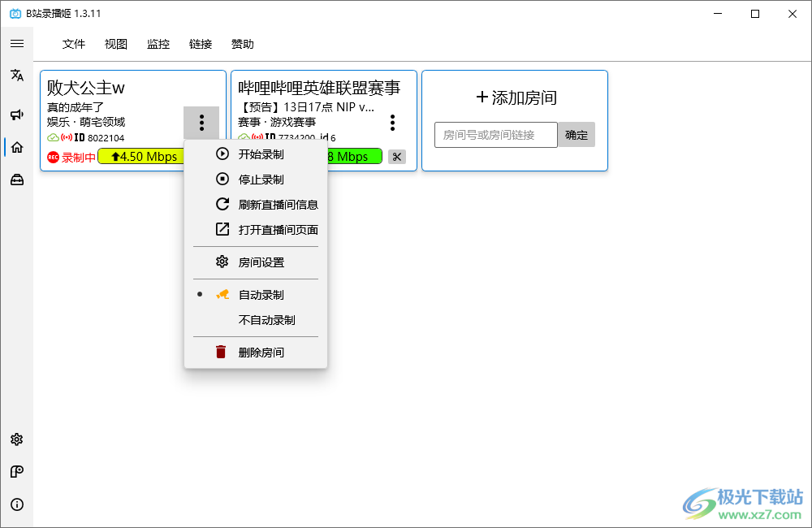812x528 pixels.
Task: Open the 视图 menu
Action: coord(115,44)
